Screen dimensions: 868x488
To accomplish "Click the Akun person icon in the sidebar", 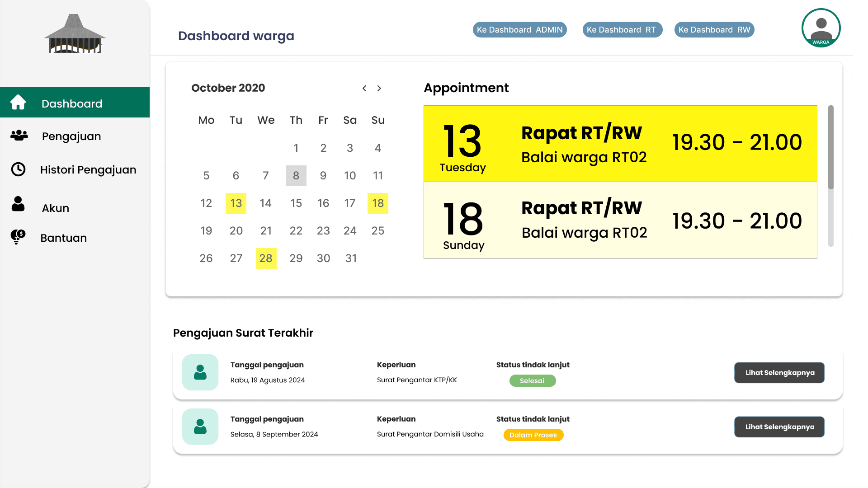I will (18, 204).
